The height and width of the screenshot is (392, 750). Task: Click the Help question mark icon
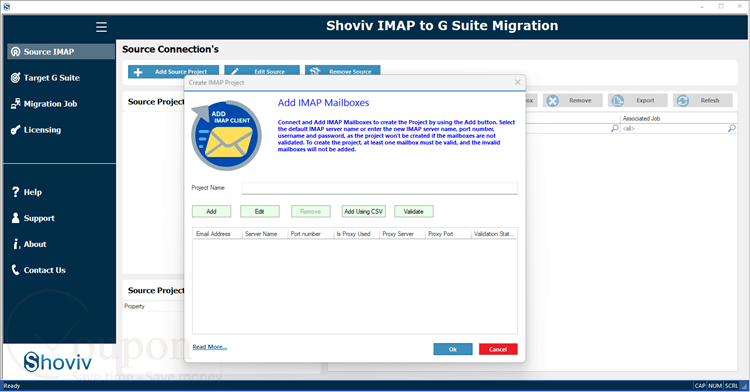click(x=15, y=192)
